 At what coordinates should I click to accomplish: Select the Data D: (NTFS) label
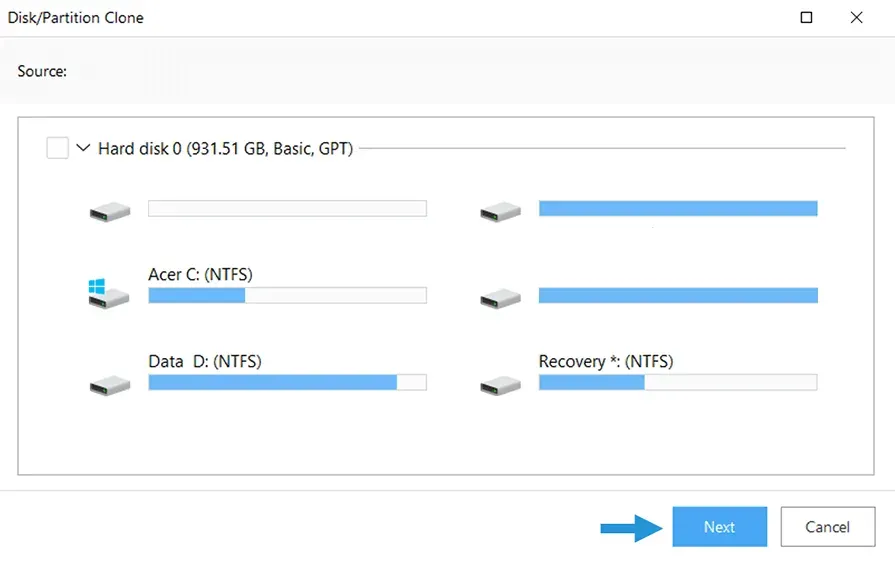(x=204, y=361)
